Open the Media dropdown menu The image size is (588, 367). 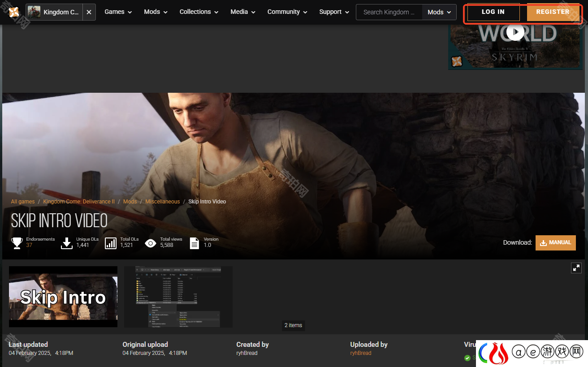pyautogui.click(x=243, y=12)
